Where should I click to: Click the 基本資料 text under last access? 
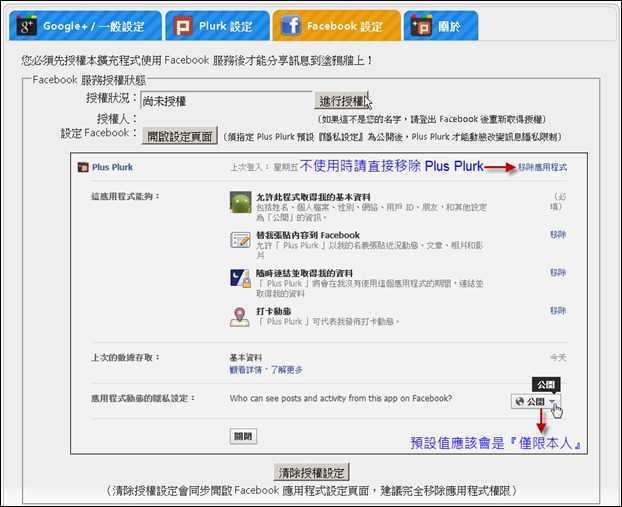pos(246,357)
